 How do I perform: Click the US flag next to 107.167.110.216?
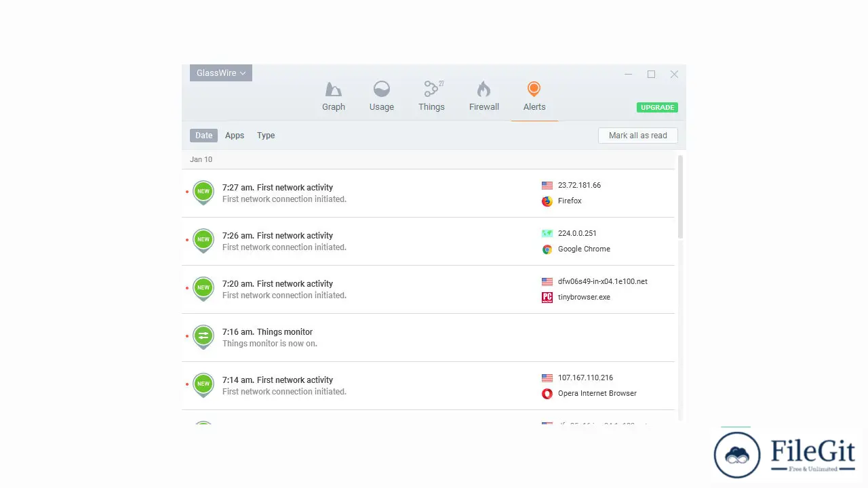click(x=547, y=378)
